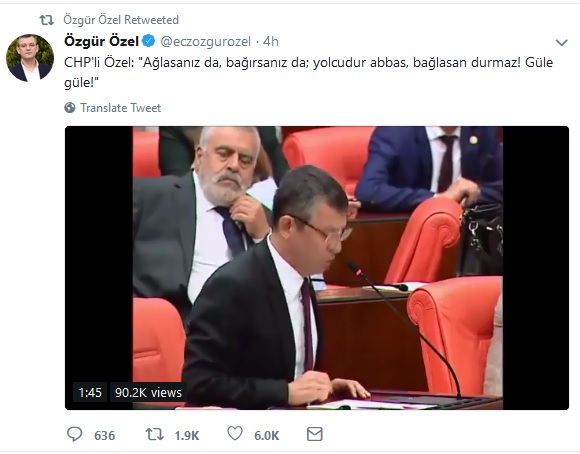Viewport: 580px width, 454px height.
Task: Open the @eczozgurozel handle
Action: (206, 41)
